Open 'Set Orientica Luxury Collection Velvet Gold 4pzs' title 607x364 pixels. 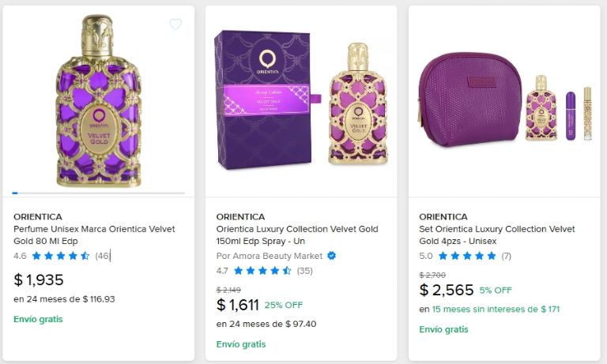[497, 235]
